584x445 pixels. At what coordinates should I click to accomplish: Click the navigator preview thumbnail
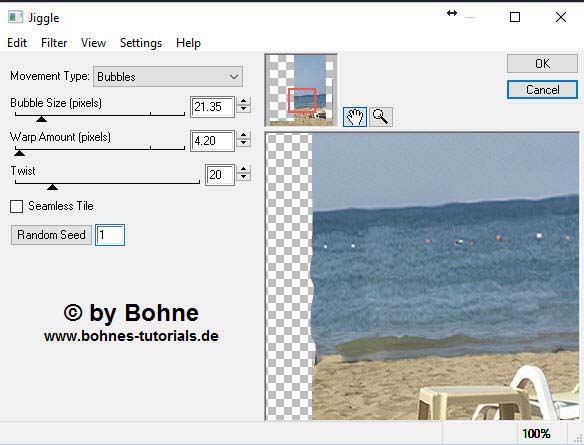pos(301,90)
